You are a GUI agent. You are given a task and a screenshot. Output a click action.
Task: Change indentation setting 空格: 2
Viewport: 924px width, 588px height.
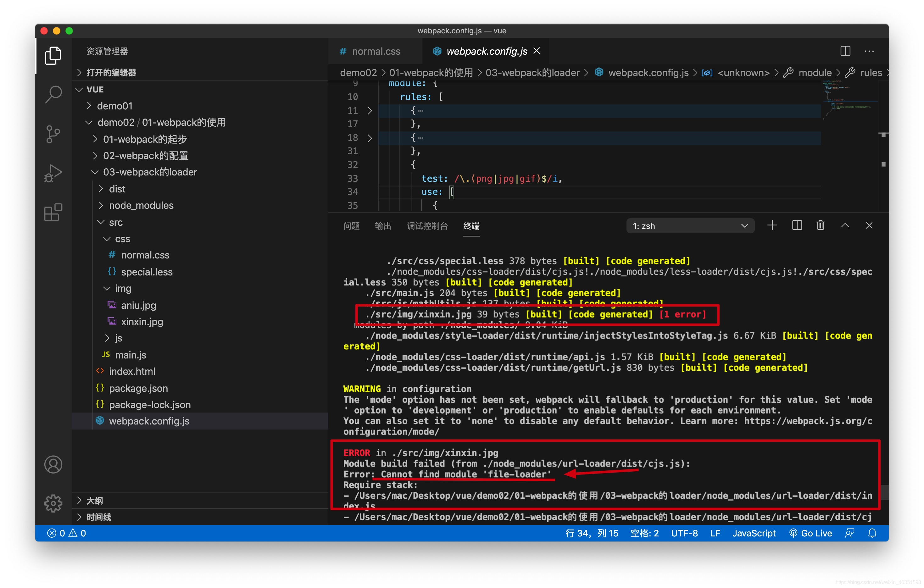click(x=645, y=533)
